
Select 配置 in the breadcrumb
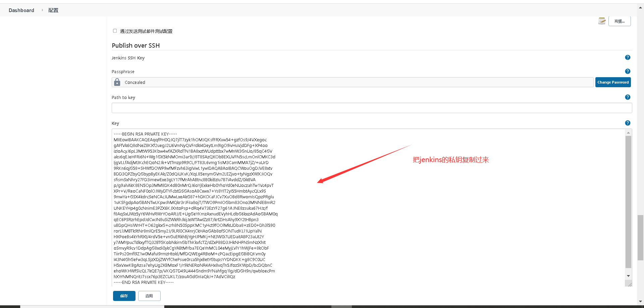(x=53, y=10)
